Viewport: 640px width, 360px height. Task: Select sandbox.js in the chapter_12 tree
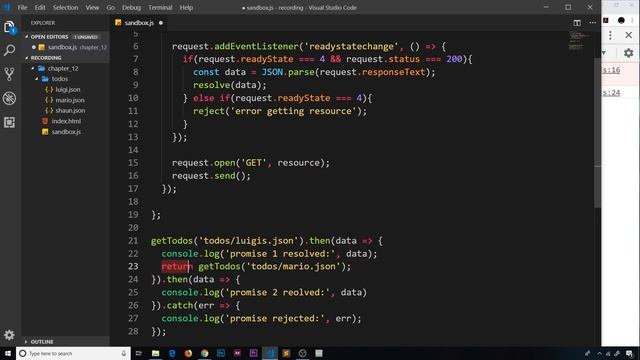[66, 132]
